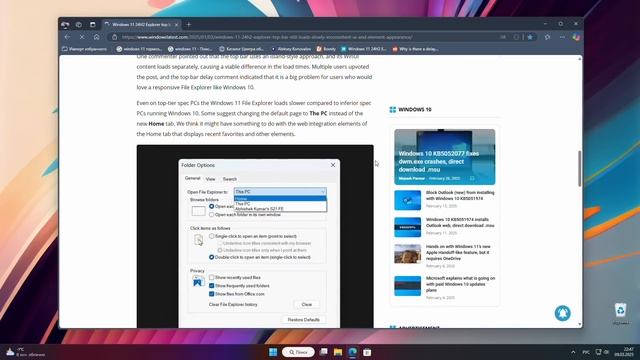Switch the РУС input language indicator
Image resolution: width=640 pixels, height=360 pixels.
pyautogui.click(x=586, y=352)
